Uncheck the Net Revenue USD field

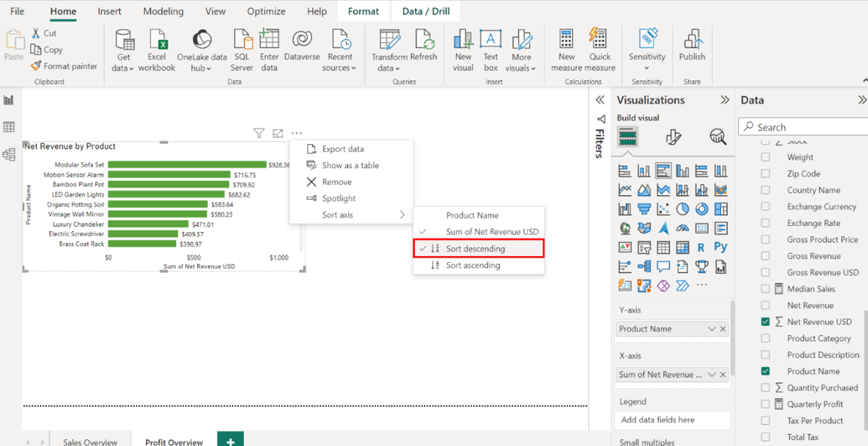click(765, 322)
